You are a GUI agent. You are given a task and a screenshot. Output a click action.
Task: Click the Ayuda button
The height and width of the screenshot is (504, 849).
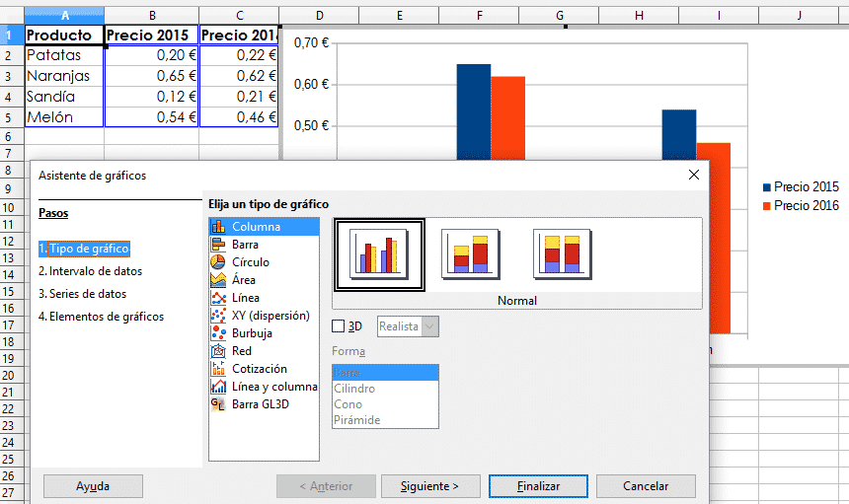pyautogui.click(x=93, y=486)
